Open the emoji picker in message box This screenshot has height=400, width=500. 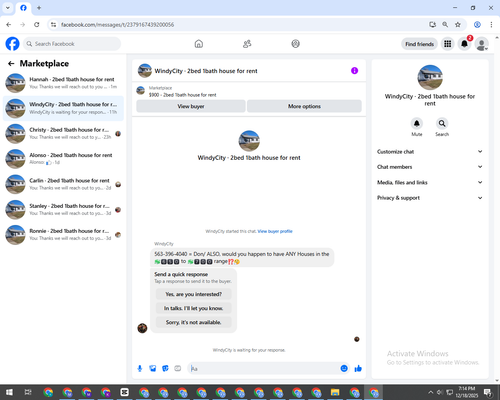(344, 368)
